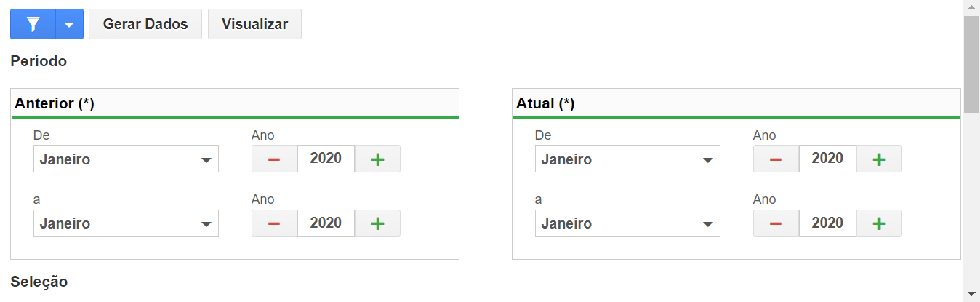Click Atual 'a' year field showing 2020

tap(827, 223)
